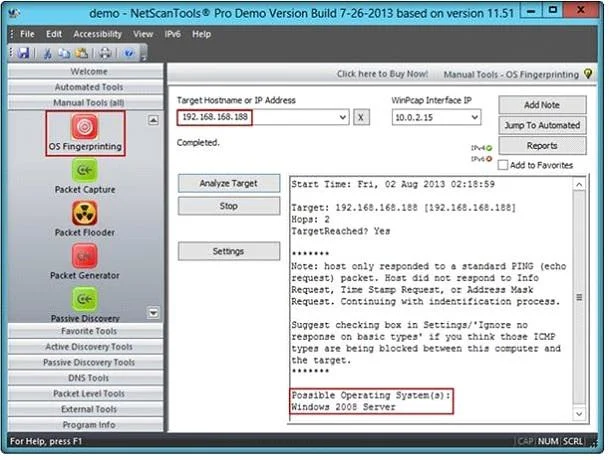
Task: Expand the Favorite Tools group
Action: click(x=85, y=331)
